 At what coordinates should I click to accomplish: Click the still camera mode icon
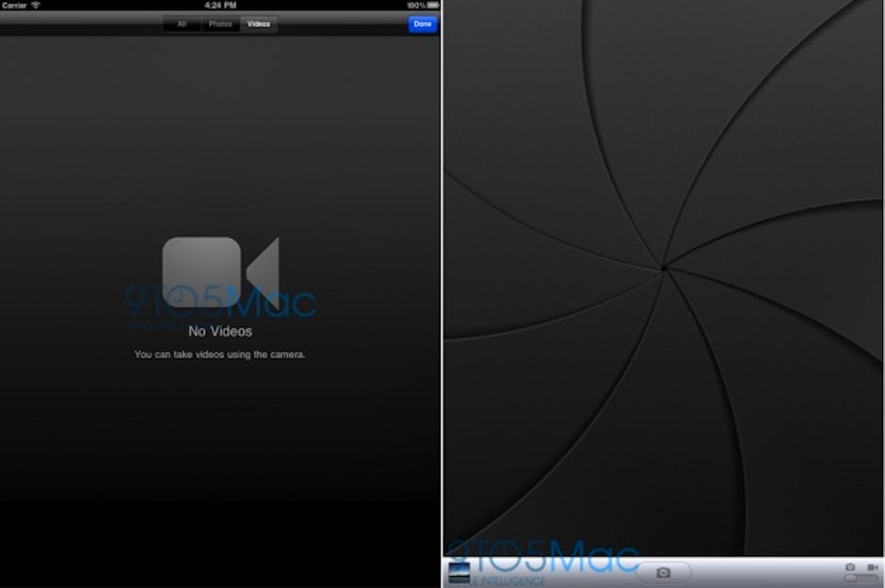click(x=850, y=567)
